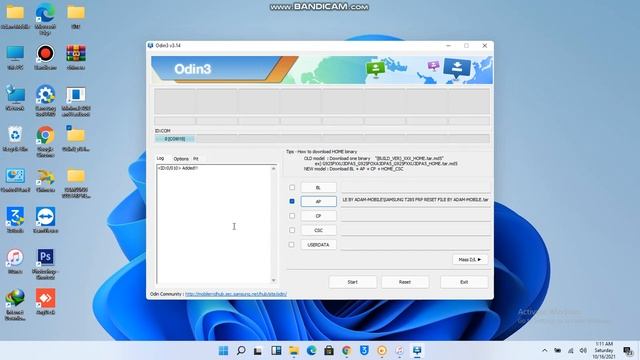Click the BL file button
The height and width of the screenshot is (360, 640).
click(x=318, y=187)
